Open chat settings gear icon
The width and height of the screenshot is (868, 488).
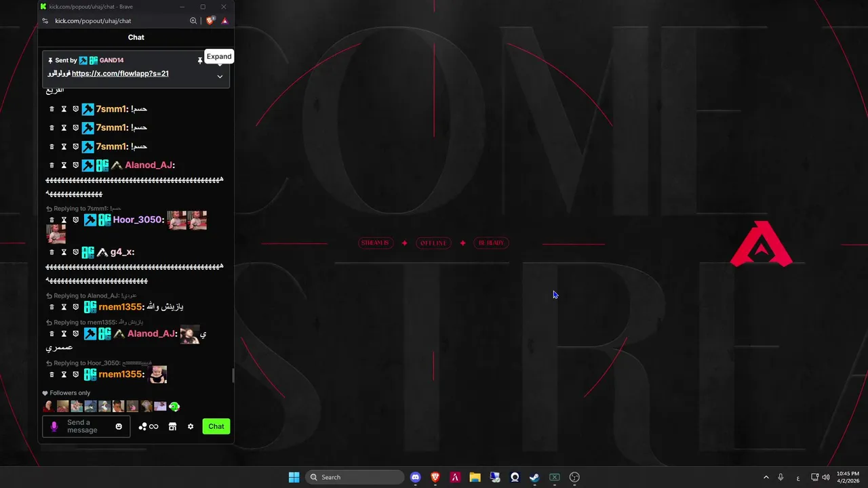pos(191,426)
